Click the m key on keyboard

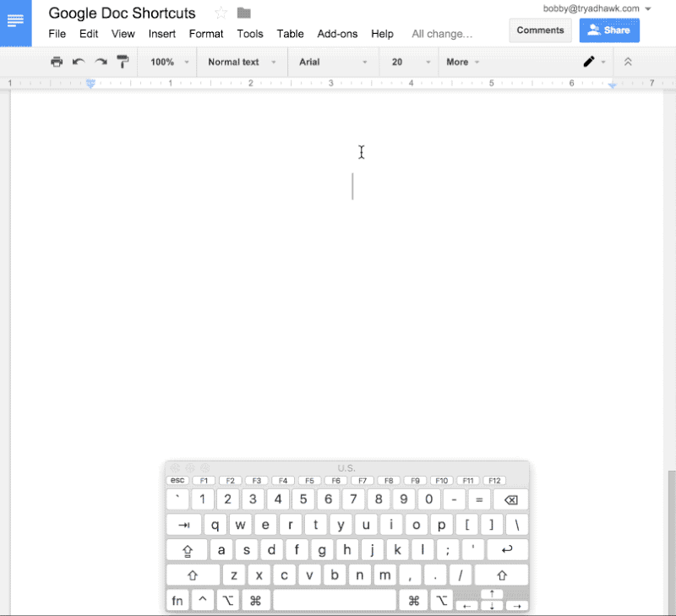(384, 575)
